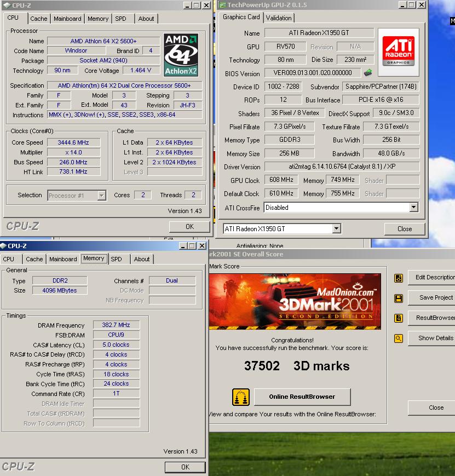Click the Specification field in CPU-Z
Screen dimensions: 455x476
tap(124, 85)
